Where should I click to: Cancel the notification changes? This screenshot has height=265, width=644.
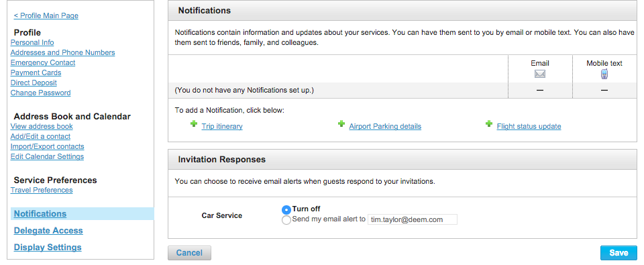pos(189,253)
